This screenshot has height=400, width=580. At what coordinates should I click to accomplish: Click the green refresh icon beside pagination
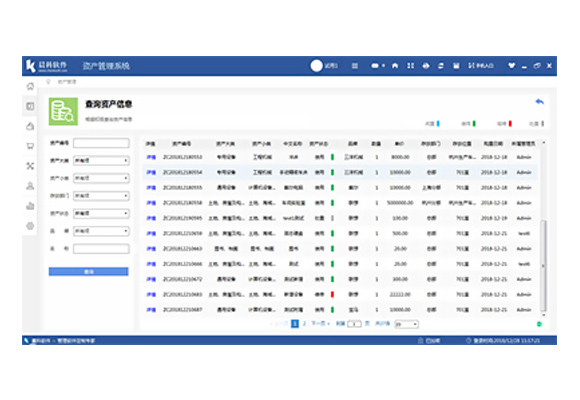539,324
